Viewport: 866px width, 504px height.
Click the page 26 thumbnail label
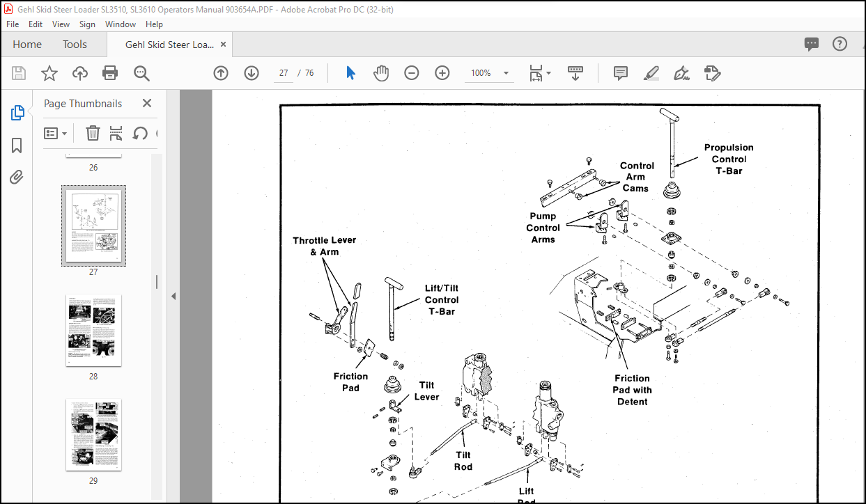pos(93,168)
